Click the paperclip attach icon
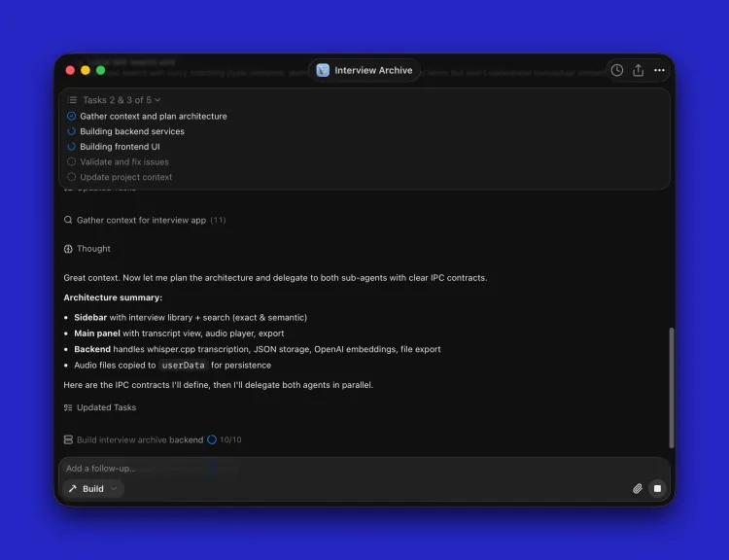Viewport: 729px width, 560px height. (638, 488)
